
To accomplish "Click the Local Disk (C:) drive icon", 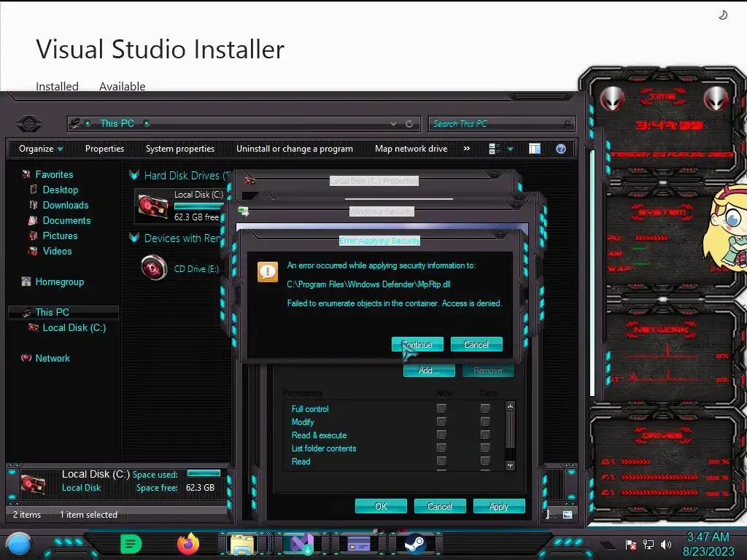I will pyautogui.click(x=153, y=206).
